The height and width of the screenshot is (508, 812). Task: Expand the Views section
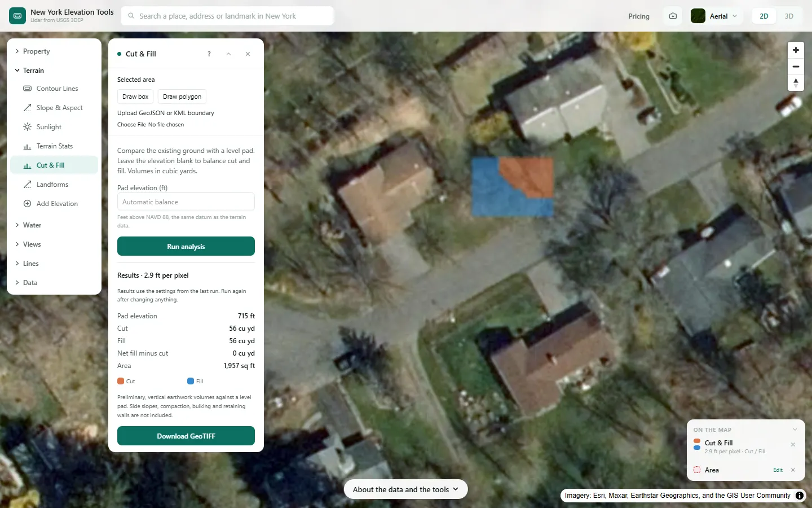pyautogui.click(x=54, y=244)
